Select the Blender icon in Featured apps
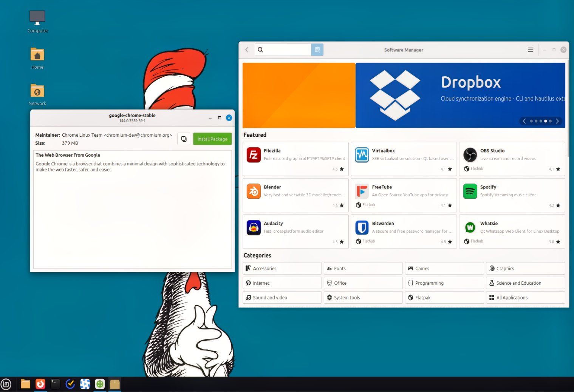The image size is (574, 392). pyautogui.click(x=254, y=191)
